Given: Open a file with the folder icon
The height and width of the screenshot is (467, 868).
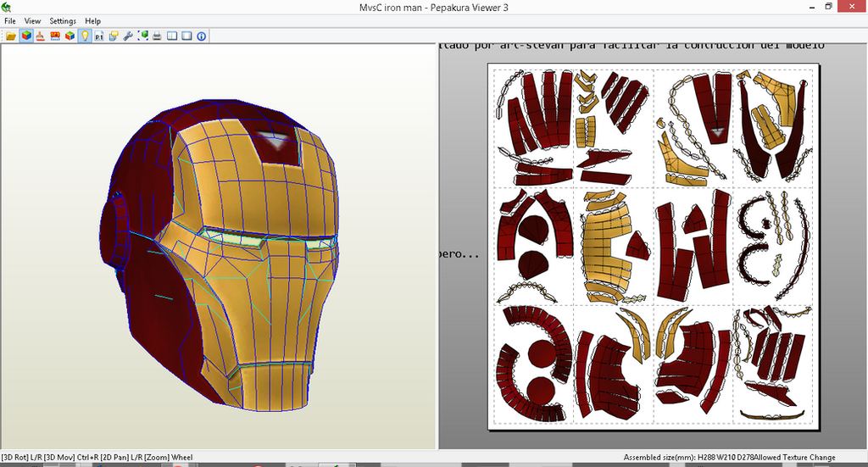Looking at the screenshot, I should coord(11,36).
